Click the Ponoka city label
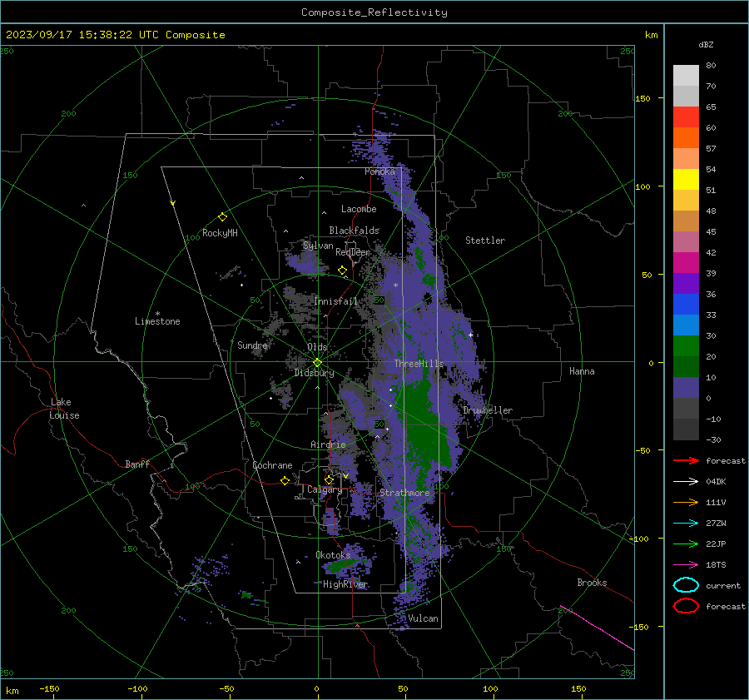This screenshot has height=700, width=749. point(379,171)
